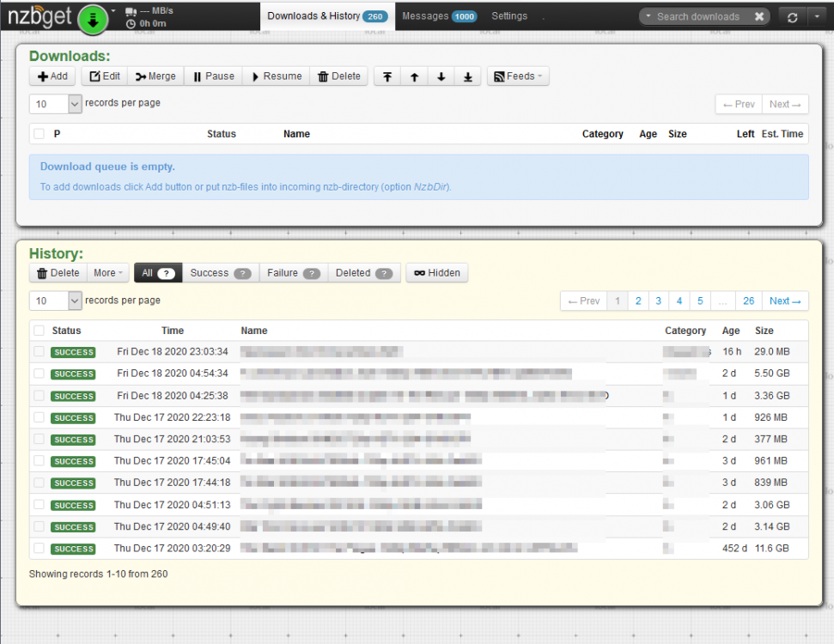Screen dimensions: 834x644
Task: Toggle select-all checkbox in Downloads table header
Action: tap(39, 133)
